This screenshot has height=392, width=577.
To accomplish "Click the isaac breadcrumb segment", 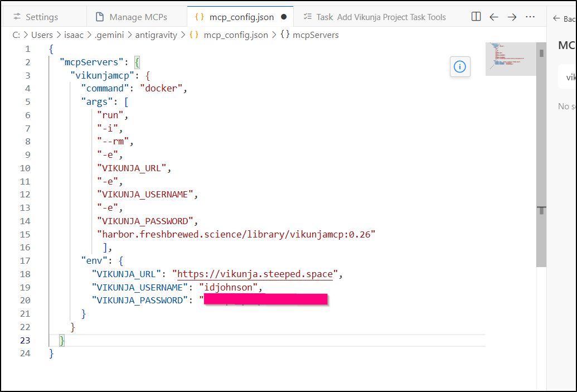I will (74, 35).
